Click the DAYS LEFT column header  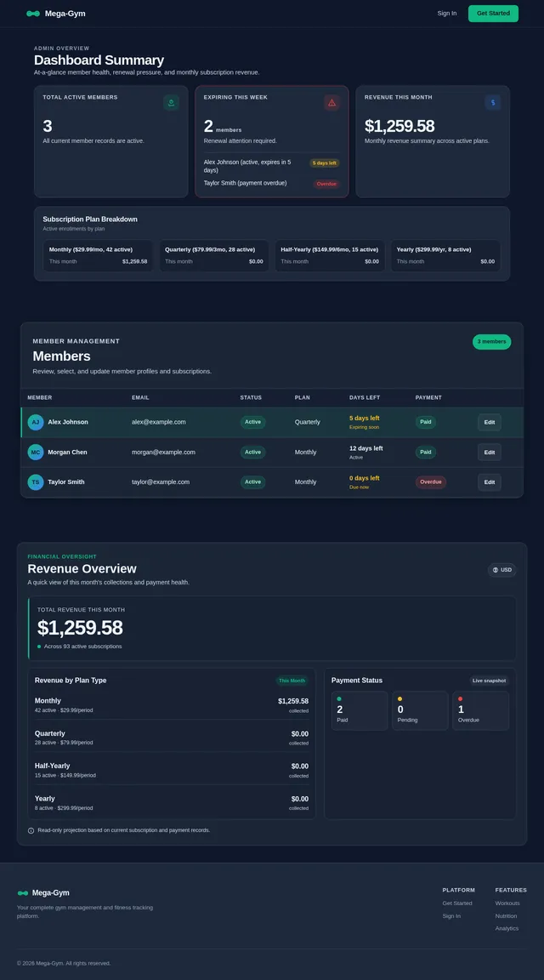(365, 397)
